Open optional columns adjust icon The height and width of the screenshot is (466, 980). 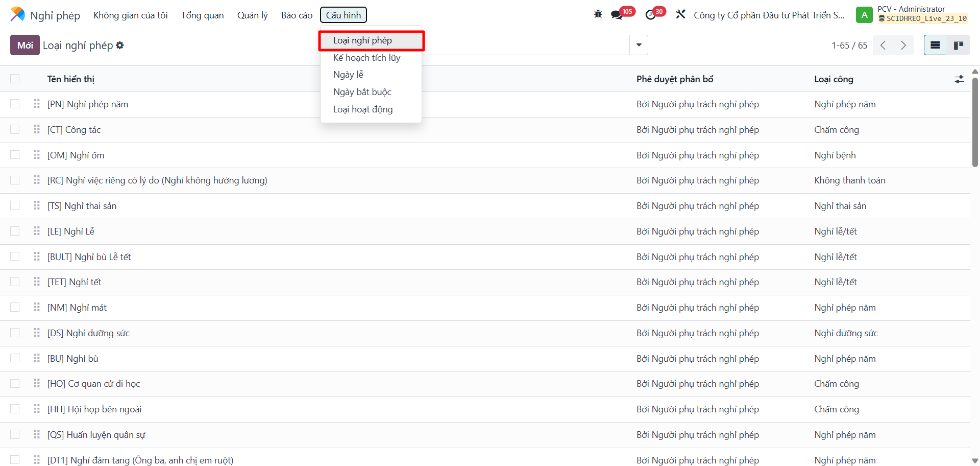point(959,79)
